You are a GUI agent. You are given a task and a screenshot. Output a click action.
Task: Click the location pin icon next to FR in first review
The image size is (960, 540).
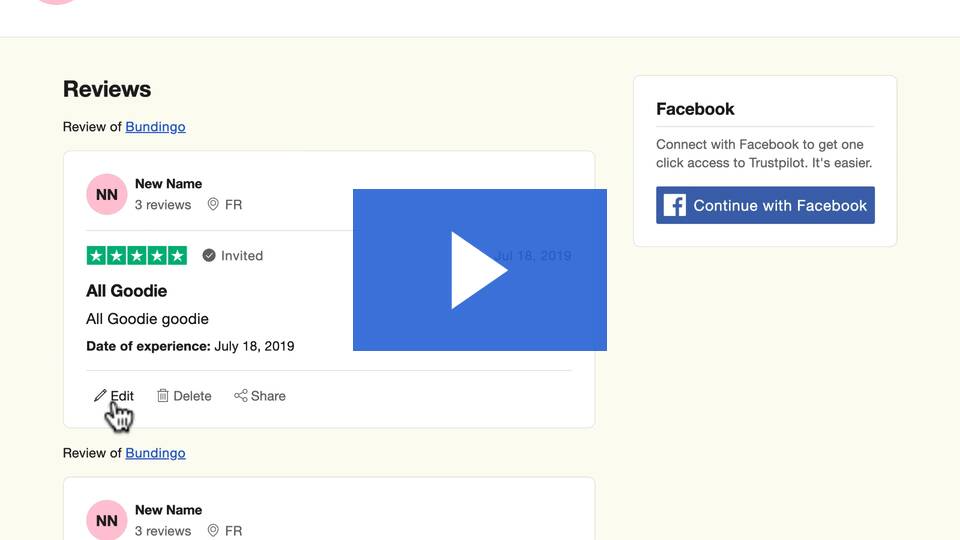[x=213, y=204]
